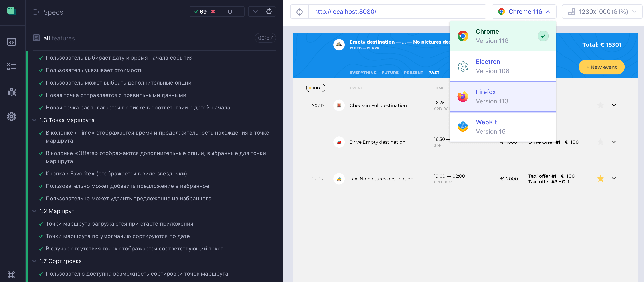Image resolution: width=644 pixels, height=282 pixels.
Task: Click the DAY sort option
Action: click(x=316, y=88)
